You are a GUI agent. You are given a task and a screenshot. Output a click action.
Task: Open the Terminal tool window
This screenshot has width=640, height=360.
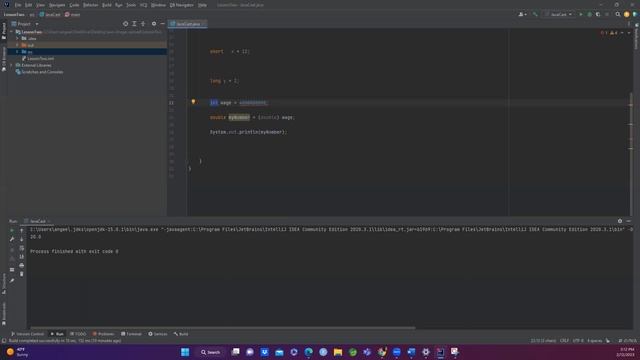point(131,334)
